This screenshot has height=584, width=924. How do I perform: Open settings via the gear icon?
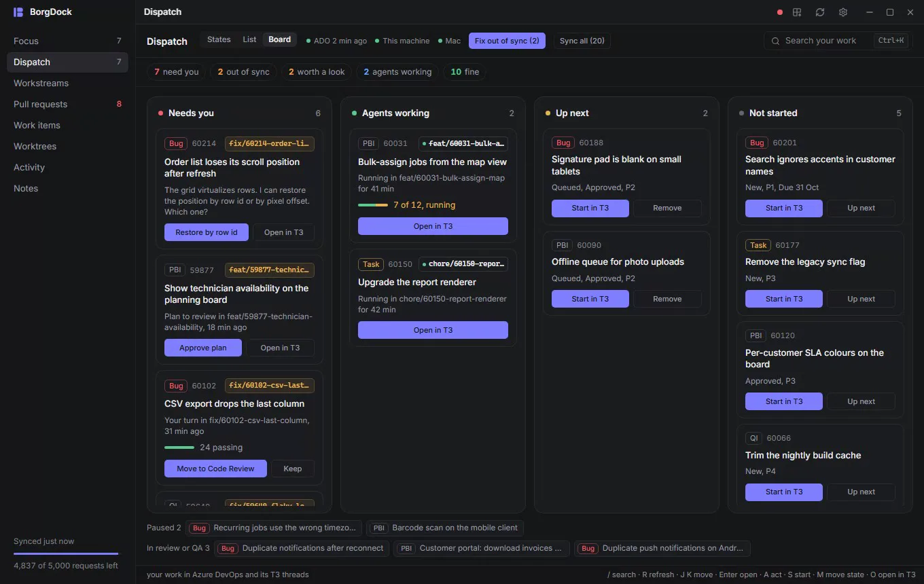(843, 12)
